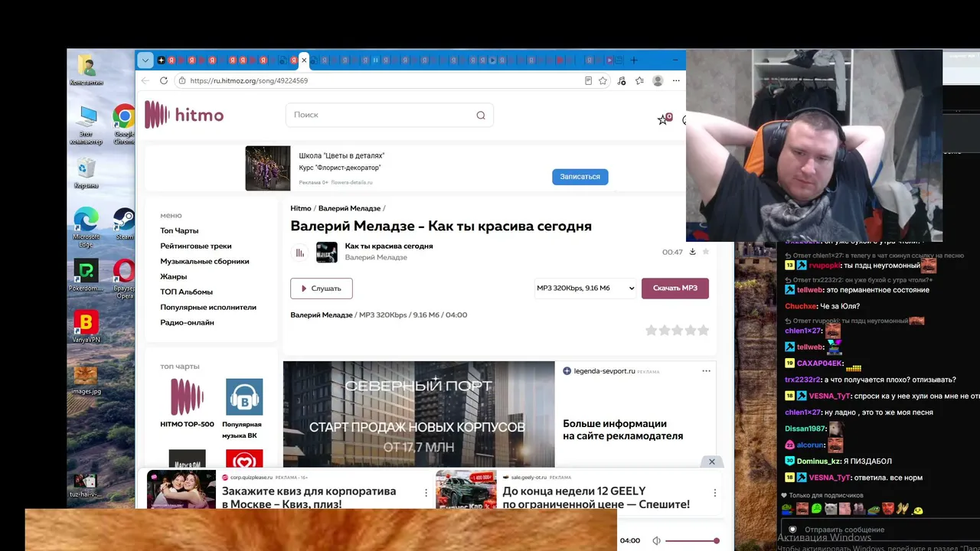The width and height of the screenshot is (980, 551).
Task: Go back with the browser back arrow
Action: coord(145,80)
